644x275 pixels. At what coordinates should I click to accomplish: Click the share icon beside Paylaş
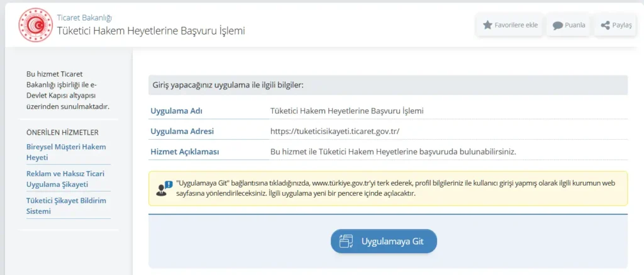[605, 25]
